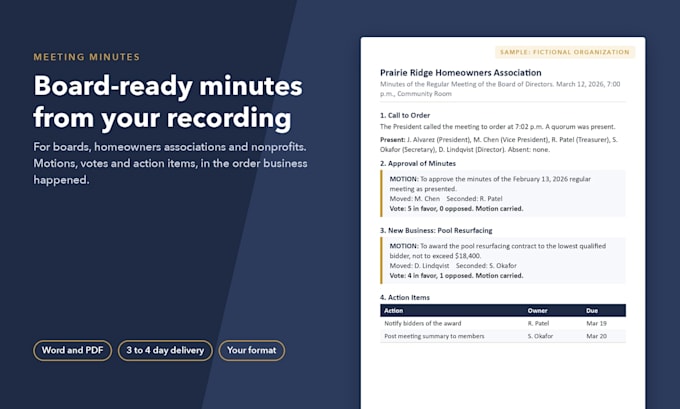Viewport: 680px width, 409px height.
Task: Click the "SAMPLE: FICTIONAL ORGANIZATION" tag
Action: pyautogui.click(x=565, y=52)
